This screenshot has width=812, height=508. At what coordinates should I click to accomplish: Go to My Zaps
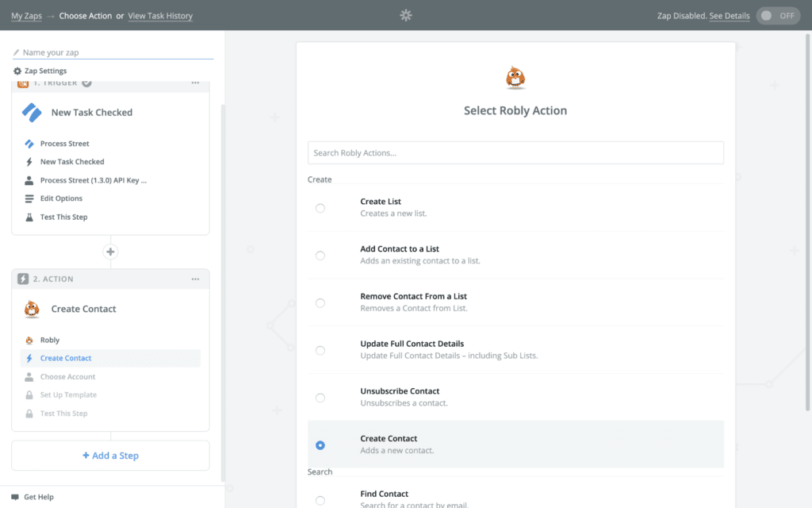26,16
